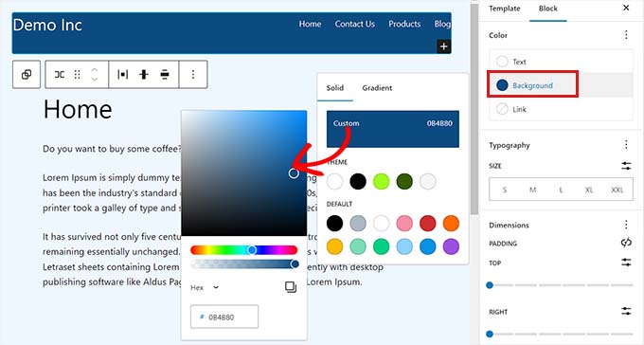Pick the pale pink default swatch
This screenshot has width=644, height=345.
[x=404, y=224]
